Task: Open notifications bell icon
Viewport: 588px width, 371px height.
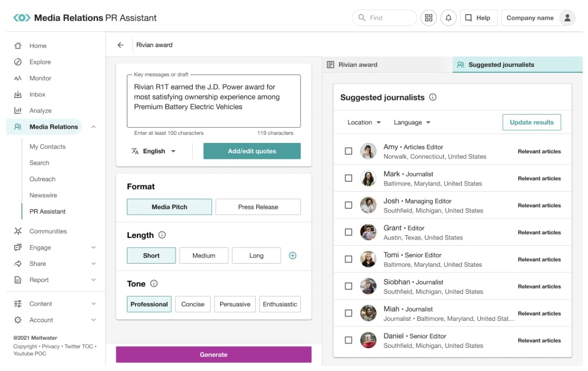Action: click(448, 18)
